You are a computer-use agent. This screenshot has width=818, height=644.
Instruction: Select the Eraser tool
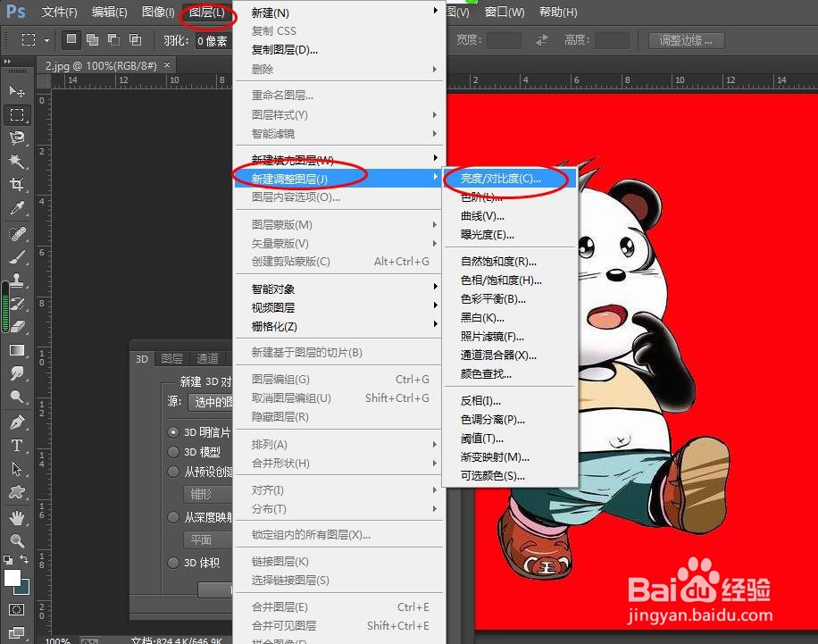(16, 323)
